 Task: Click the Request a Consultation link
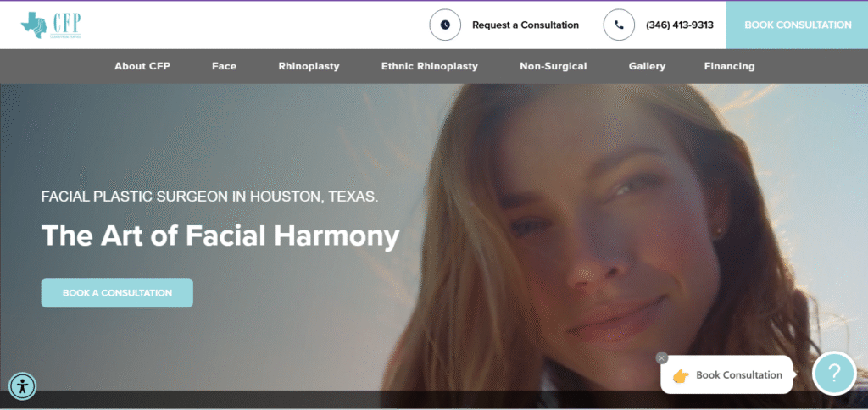pyautogui.click(x=525, y=25)
